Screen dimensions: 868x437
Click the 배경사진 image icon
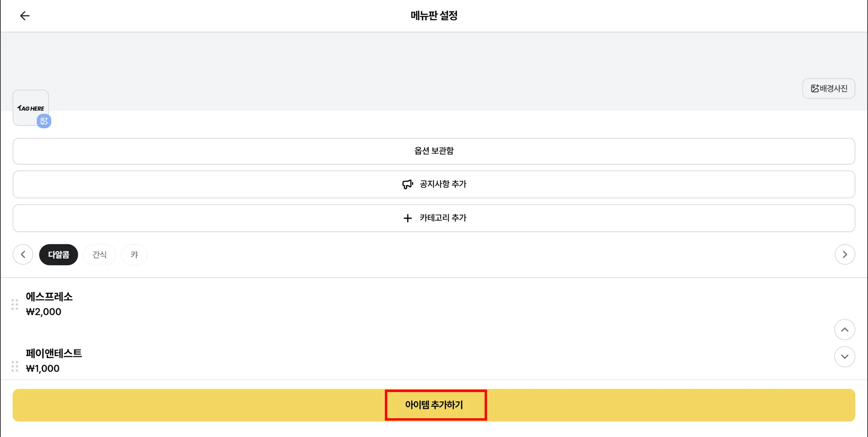815,89
